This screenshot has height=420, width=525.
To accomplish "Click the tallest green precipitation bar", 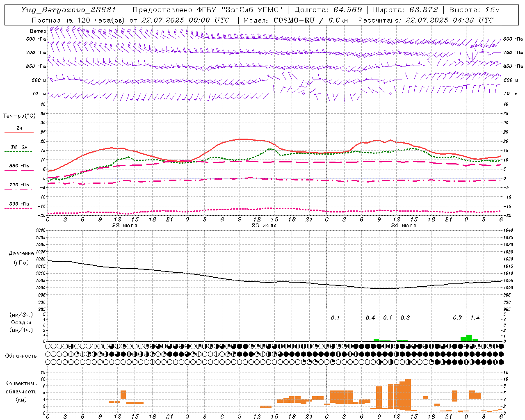I will tap(469, 338).
